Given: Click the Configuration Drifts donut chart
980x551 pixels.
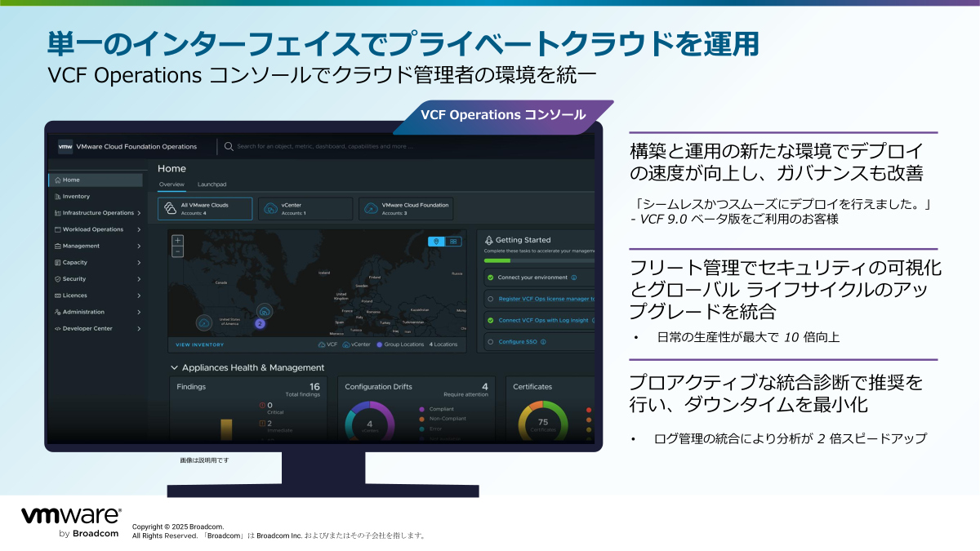Looking at the screenshot, I should 369,421.
